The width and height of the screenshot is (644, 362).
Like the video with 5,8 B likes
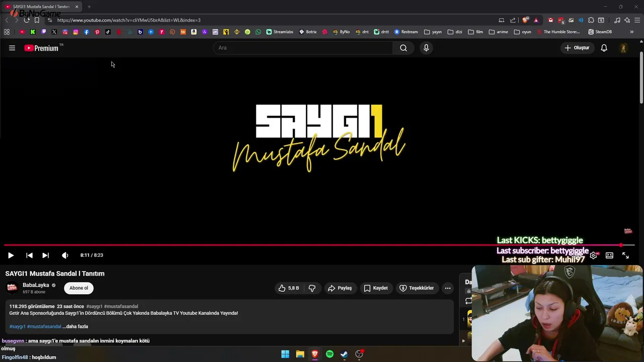289,288
